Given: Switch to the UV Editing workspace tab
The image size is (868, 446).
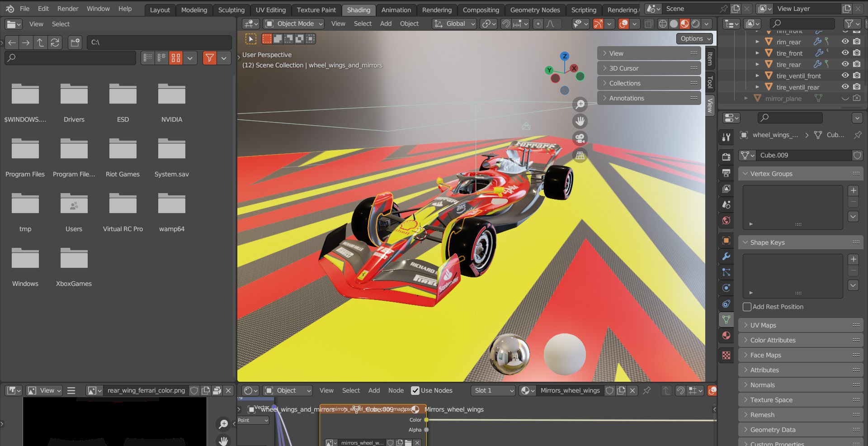Looking at the screenshot, I should click(271, 10).
